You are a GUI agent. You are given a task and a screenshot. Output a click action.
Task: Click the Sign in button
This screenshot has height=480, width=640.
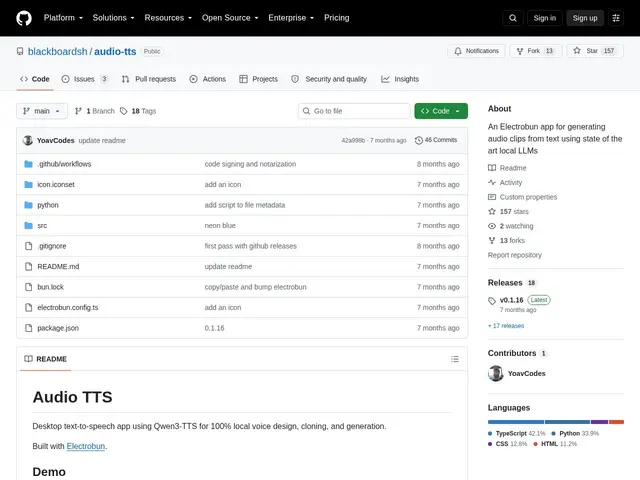544,18
